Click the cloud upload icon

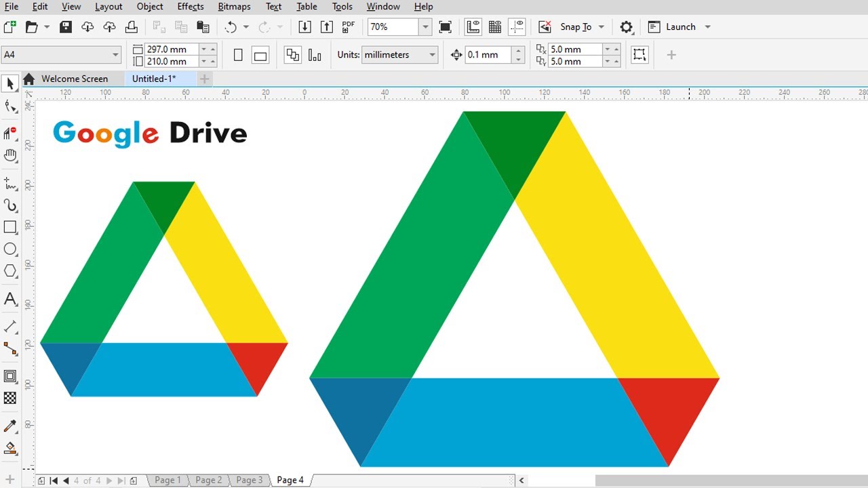pos(109,27)
